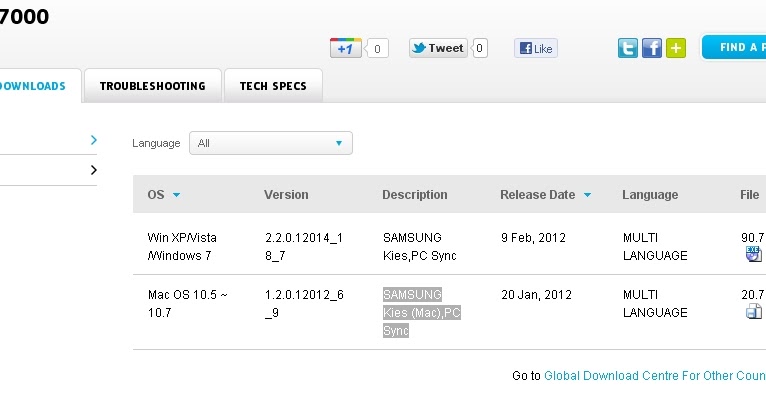Sort by the Release Date column arrow
766x402 pixels.
(x=587, y=195)
